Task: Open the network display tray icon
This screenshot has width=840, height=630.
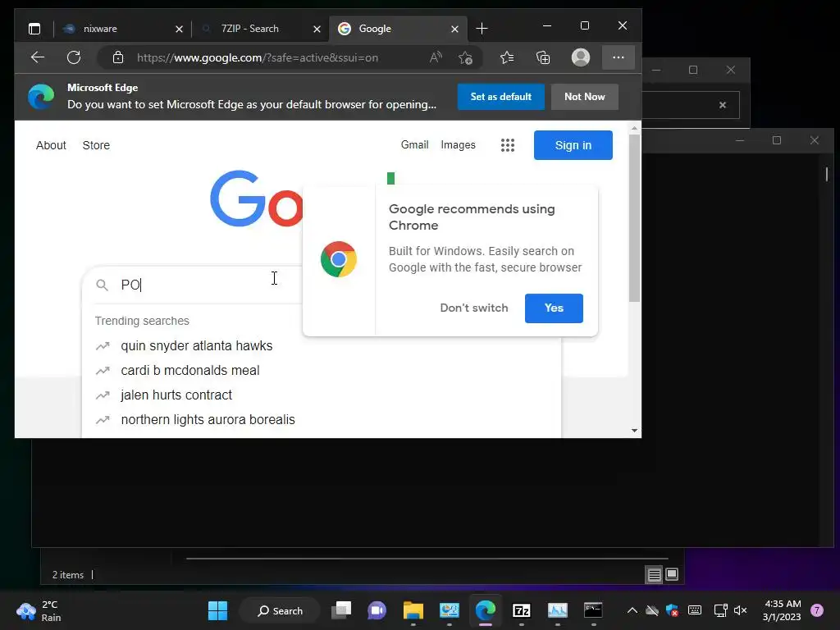Action: click(720, 610)
